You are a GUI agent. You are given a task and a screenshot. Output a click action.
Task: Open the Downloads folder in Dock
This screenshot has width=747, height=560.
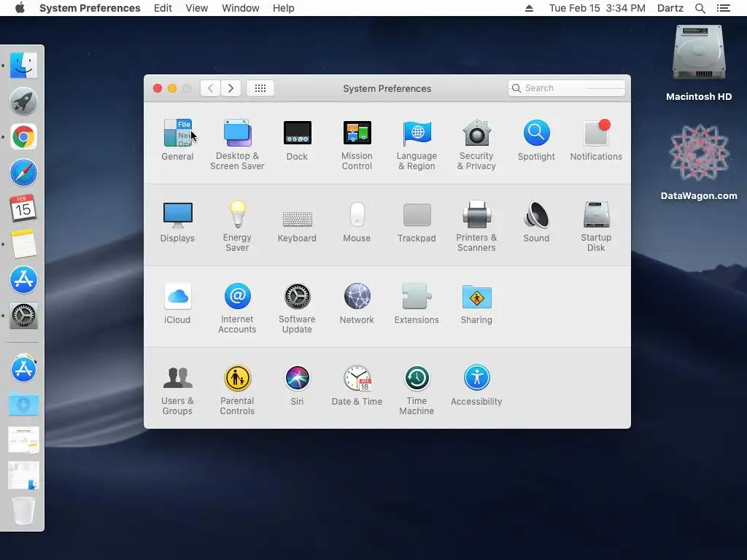[23, 404]
